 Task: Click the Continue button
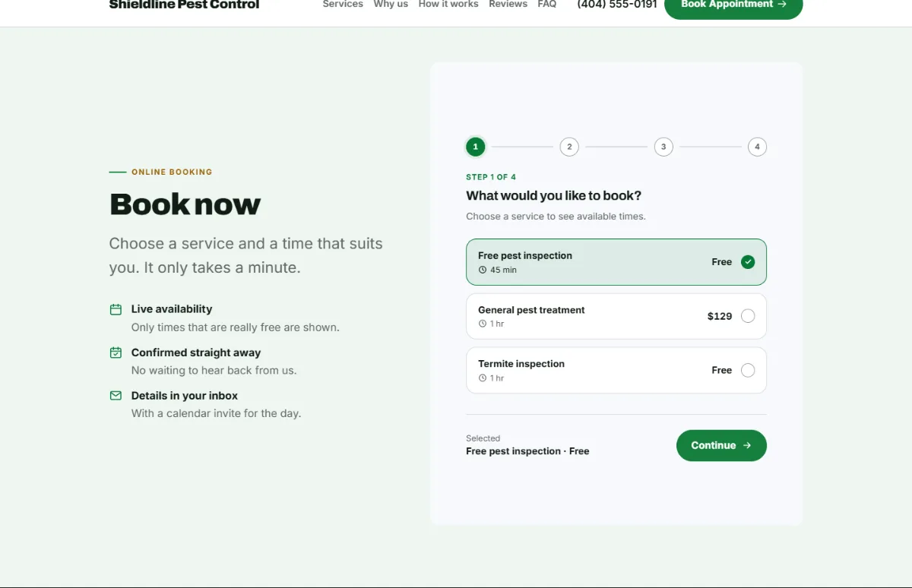pos(721,445)
